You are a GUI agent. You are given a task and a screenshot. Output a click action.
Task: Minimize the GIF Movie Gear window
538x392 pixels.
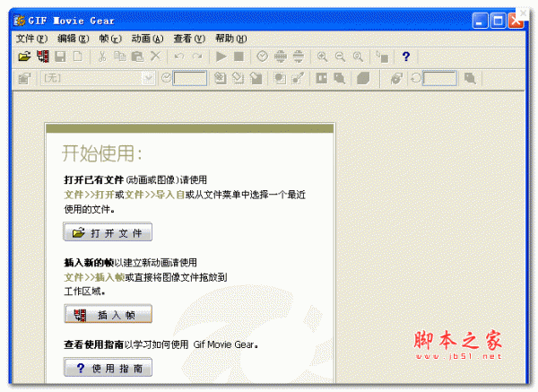pyautogui.click(x=480, y=21)
